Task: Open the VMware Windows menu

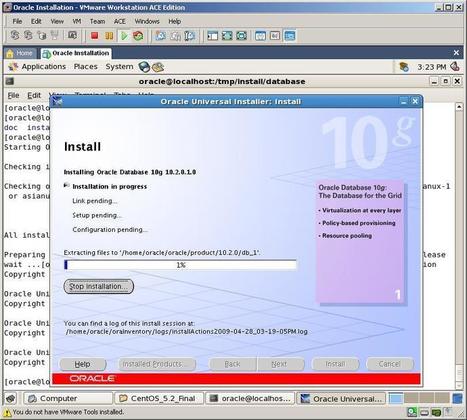Action: (x=147, y=21)
